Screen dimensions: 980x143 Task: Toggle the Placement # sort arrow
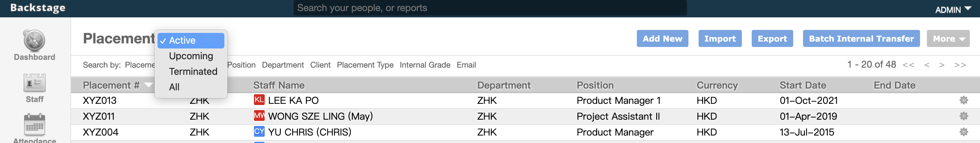[x=148, y=85]
